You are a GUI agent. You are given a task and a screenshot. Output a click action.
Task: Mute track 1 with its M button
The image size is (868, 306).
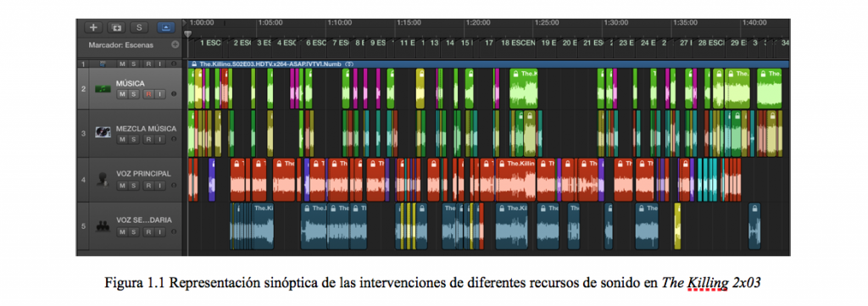pyautogui.click(x=122, y=64)
